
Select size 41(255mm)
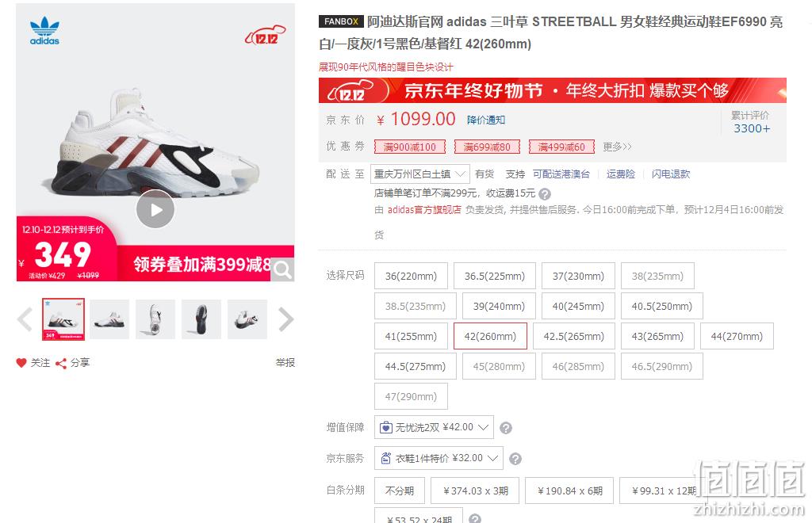412,336
